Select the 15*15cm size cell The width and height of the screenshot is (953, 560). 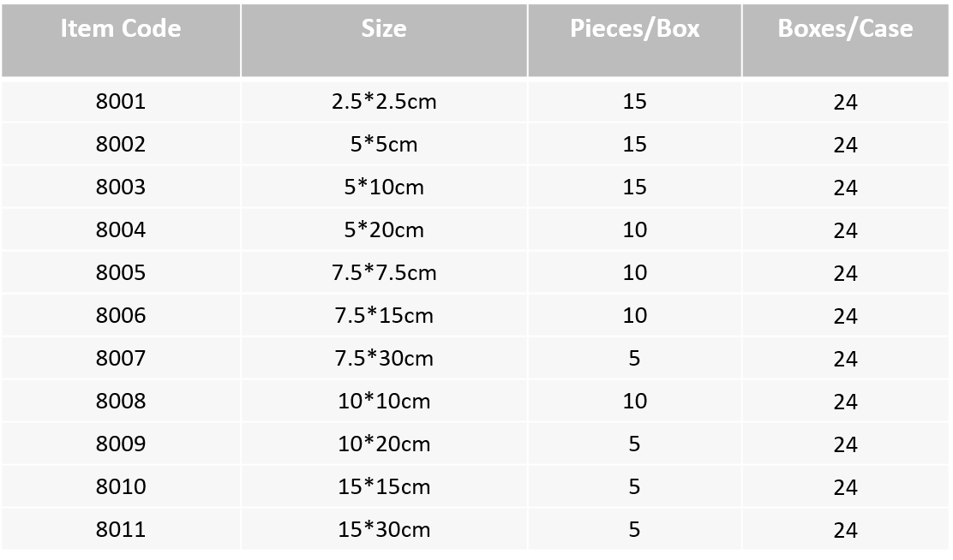(x=384, y=486)
